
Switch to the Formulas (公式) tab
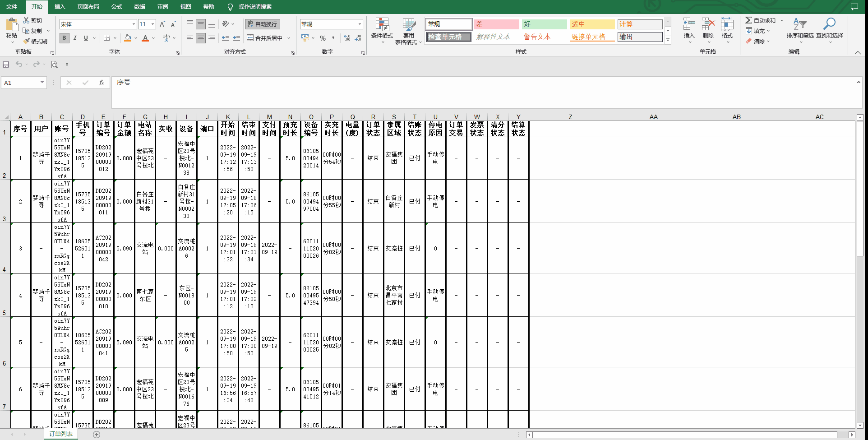click(x=117, y=6)
